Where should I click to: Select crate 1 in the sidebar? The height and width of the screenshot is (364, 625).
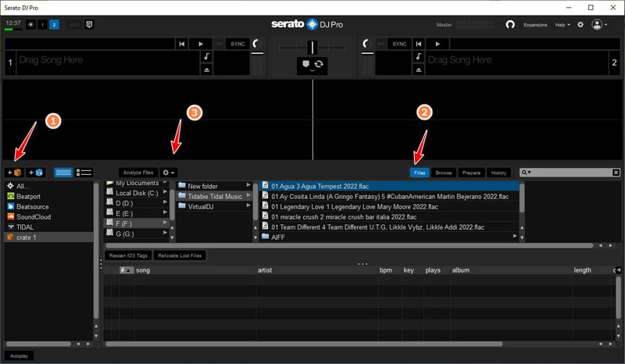click(x=48, y=237)
